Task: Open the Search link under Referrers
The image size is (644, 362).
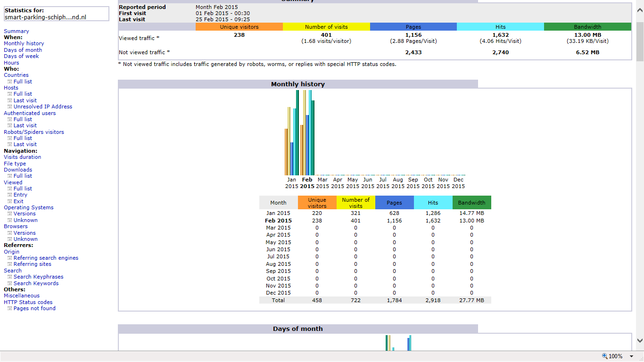Action: 13,271
